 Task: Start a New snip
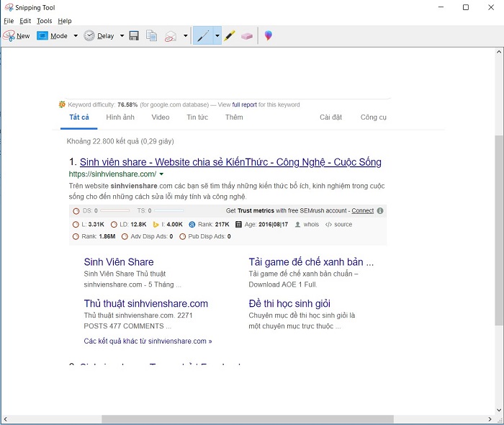[x=16, y=35]
